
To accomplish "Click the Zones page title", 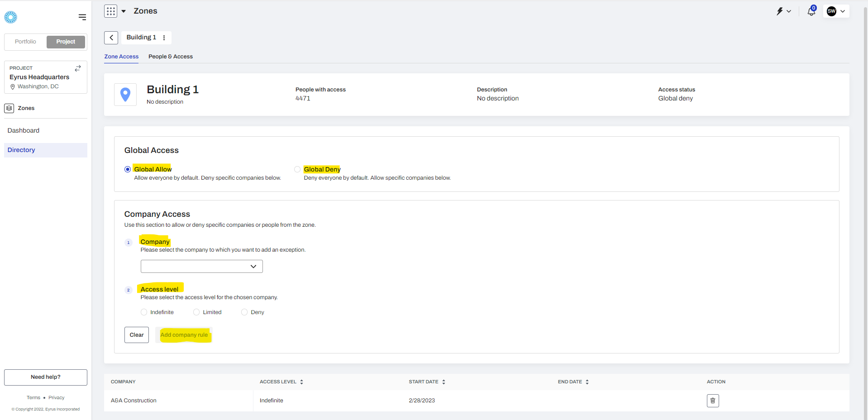I will point(145,11).
